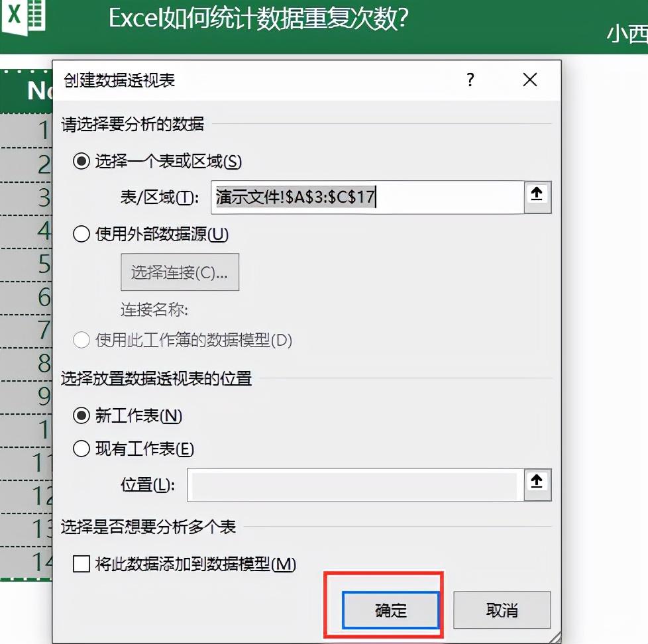The height and width of the screenshot is (644, 648).
Task: Click the 确定 button
Action: 390,610
